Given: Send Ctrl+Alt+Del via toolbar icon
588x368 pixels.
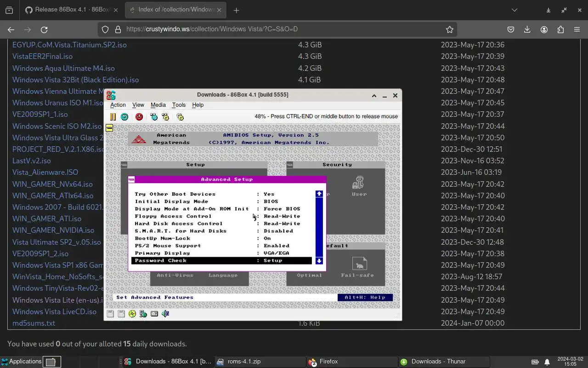Looking at the screenshot, I should coord(154,117).
